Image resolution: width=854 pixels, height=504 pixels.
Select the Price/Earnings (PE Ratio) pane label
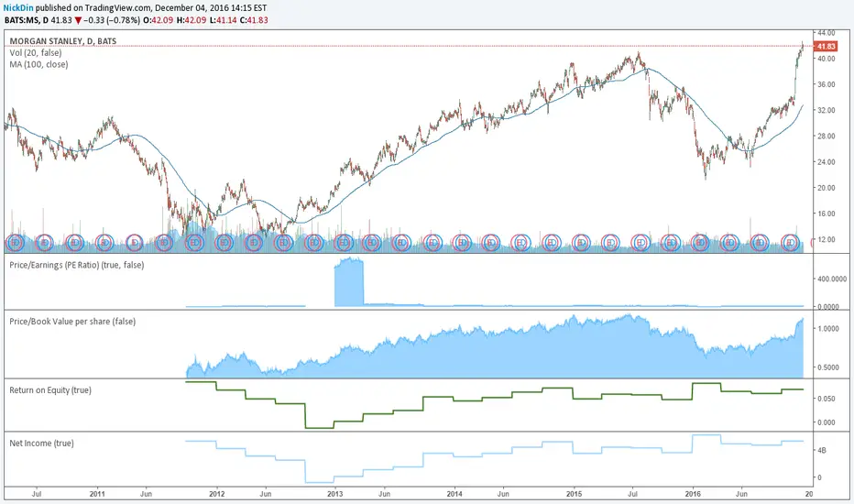pyautogui.click(x=77, y=265)
